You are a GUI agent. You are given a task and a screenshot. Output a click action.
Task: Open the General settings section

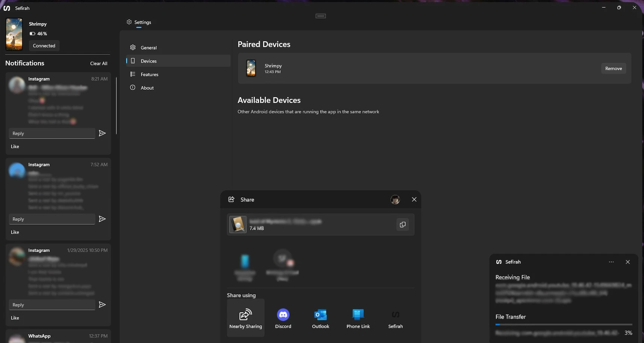click(x=178, y=48)
